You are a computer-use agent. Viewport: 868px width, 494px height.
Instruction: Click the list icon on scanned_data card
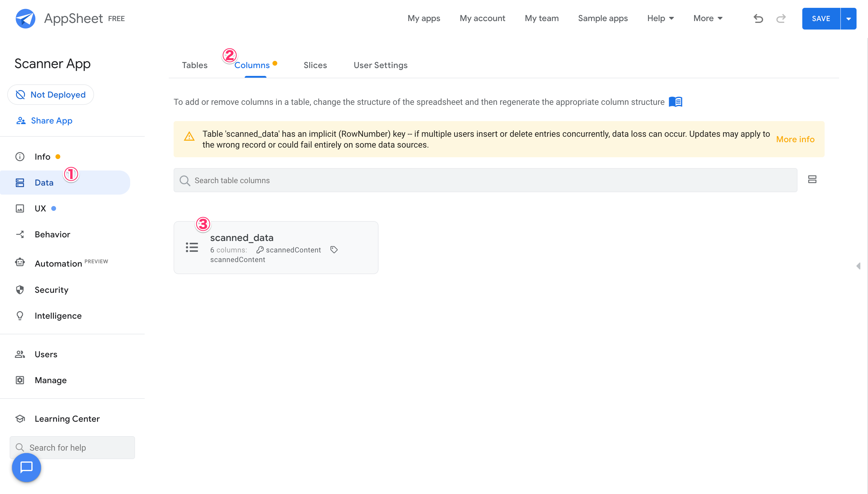click(x=192, y=247)
